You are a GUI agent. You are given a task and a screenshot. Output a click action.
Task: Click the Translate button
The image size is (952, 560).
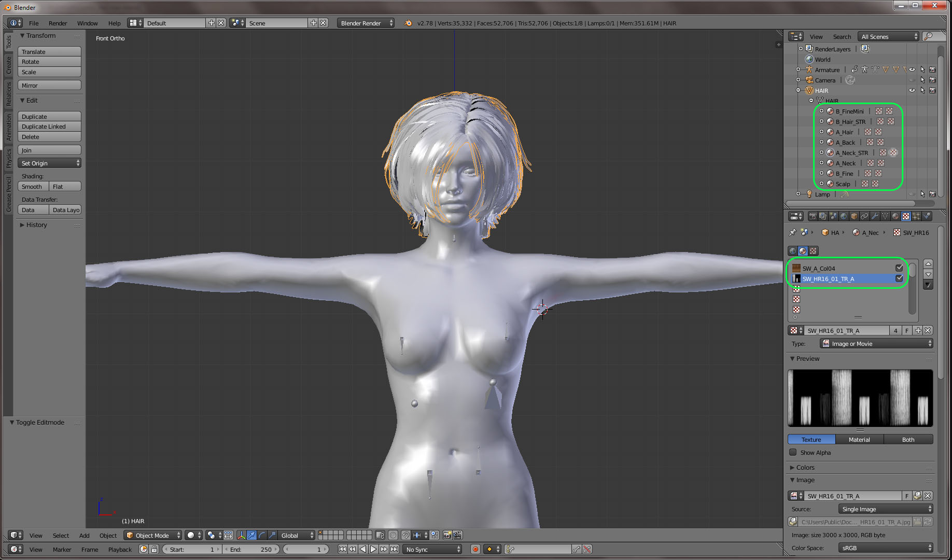pos(49,51)
